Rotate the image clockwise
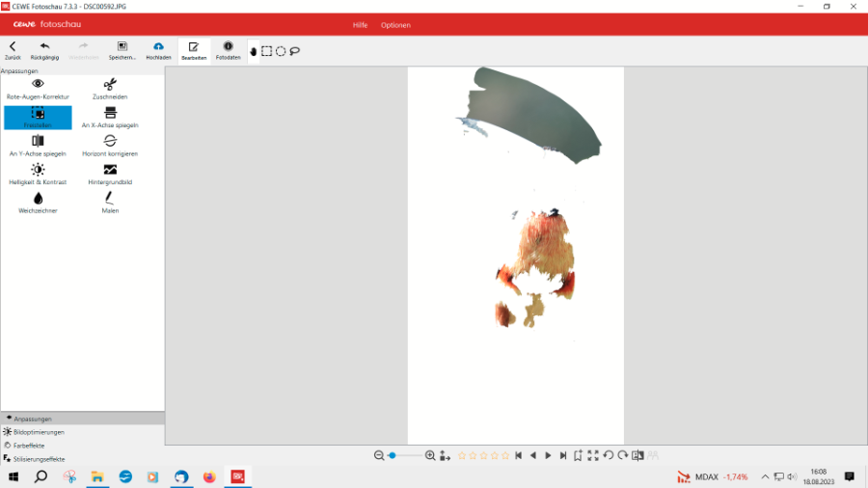868x488 pixels. click(x=623, y=455)
